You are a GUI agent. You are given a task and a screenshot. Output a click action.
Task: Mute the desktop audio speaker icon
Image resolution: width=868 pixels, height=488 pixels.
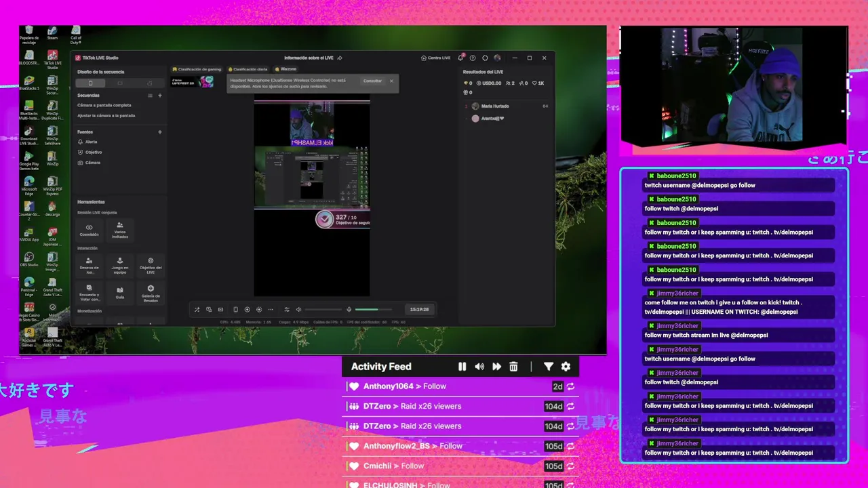click(x=298, y=310)
